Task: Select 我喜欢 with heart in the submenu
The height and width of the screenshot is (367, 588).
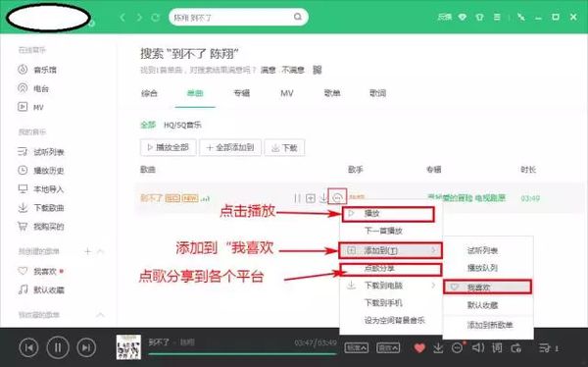Action: [487, 288]
